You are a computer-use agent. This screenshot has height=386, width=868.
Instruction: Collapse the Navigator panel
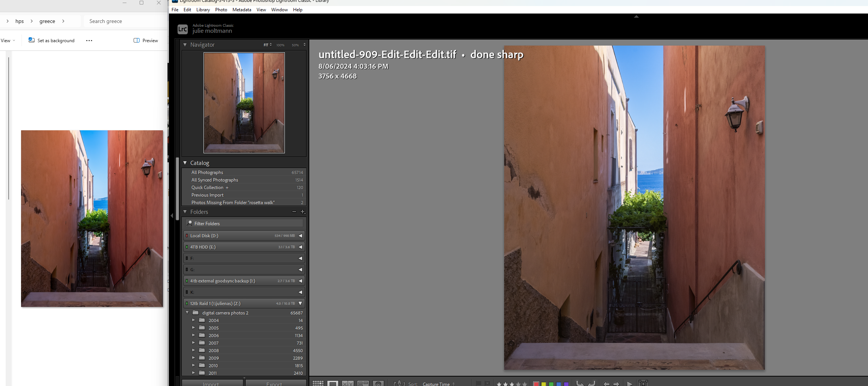tap(185, 45)
